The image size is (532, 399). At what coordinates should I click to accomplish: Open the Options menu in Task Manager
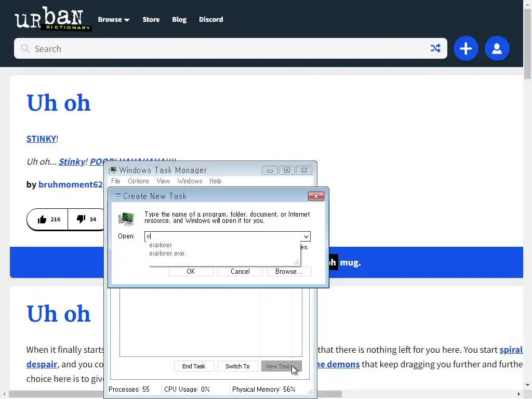click(x=138, y=181)
